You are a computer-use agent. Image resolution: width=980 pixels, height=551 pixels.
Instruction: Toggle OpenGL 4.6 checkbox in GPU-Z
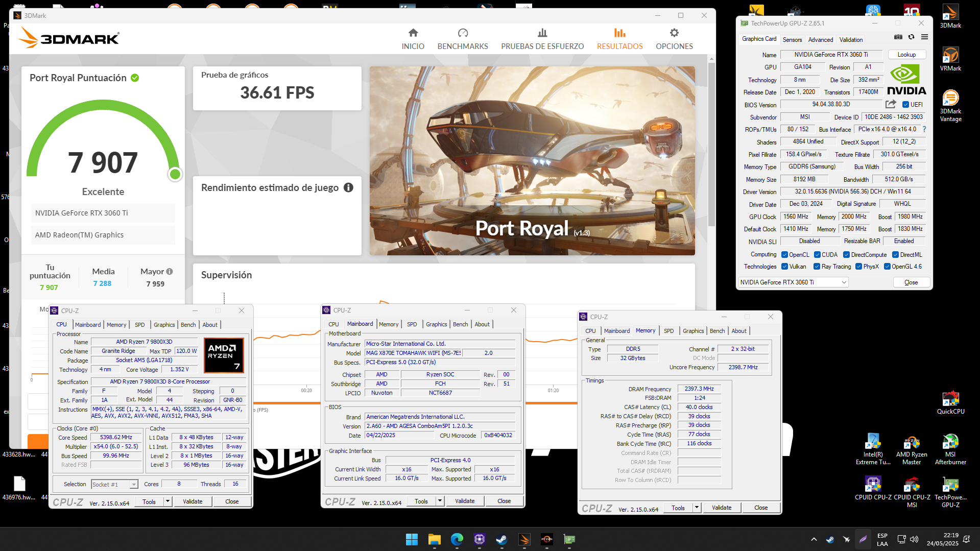point(887,267)
